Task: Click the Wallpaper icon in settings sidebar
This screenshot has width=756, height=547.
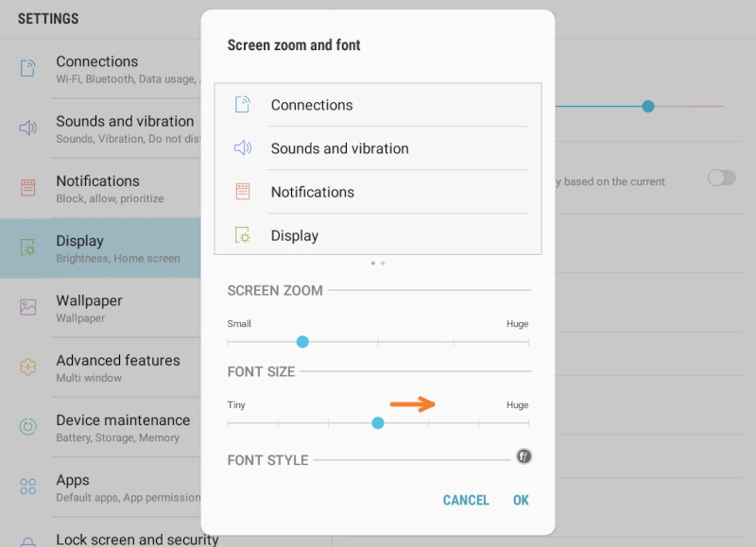Action: (x=28, y=307)
